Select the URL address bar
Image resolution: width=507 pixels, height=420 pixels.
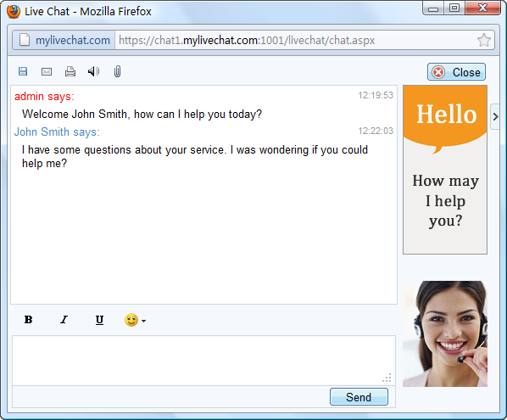pos(295,41)
